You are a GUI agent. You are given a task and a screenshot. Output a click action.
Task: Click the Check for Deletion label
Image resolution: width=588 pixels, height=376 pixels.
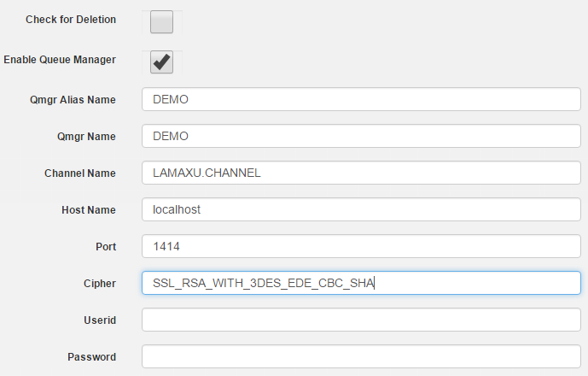pyautogui.click(x=71, y=20)
